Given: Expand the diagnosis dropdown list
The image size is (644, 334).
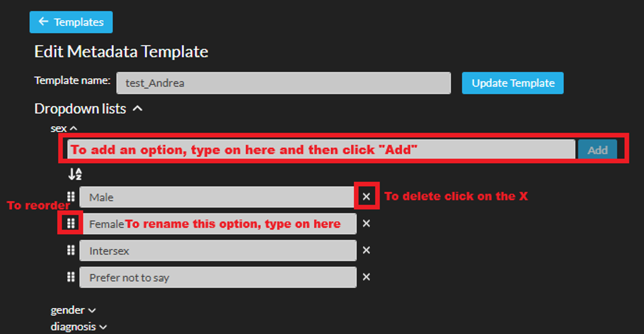Looking at the screenshot, I should (103, 327).
